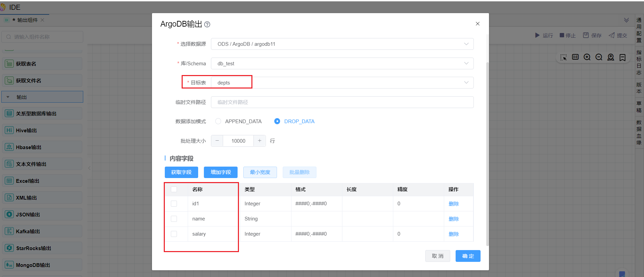This screenshot has width=644, height=277.
Task: Open the 库/Schema dropdown showing db_test
Action: coord(342,64)
